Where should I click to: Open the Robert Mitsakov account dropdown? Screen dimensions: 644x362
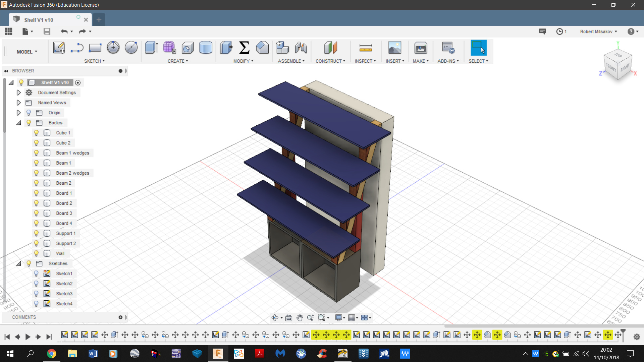coord(598,32)
